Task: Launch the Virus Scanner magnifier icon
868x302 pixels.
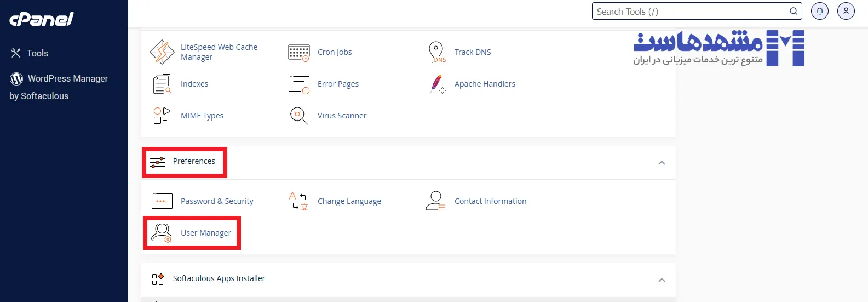Action: (x=298, y=116)
